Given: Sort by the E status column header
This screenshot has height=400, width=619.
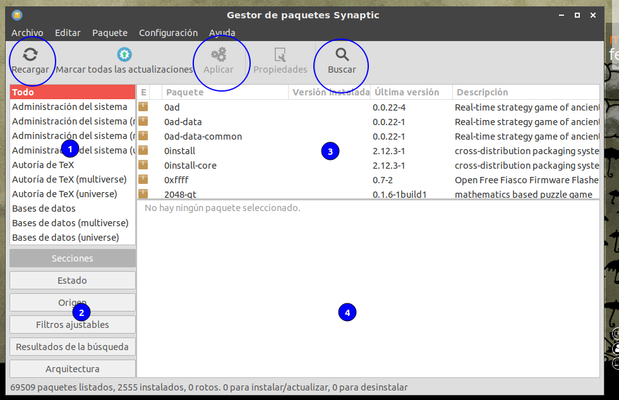Looking at the screenshot, I should (x=144, y=92).
